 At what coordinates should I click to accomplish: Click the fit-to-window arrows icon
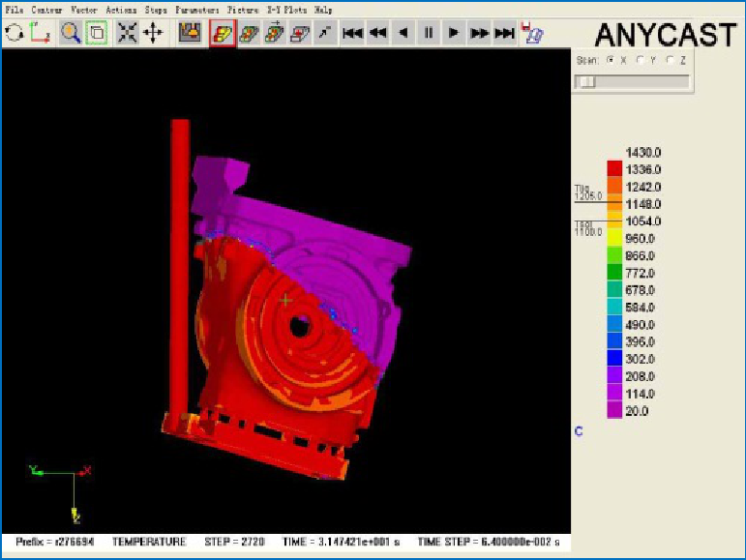pos(128,33)
